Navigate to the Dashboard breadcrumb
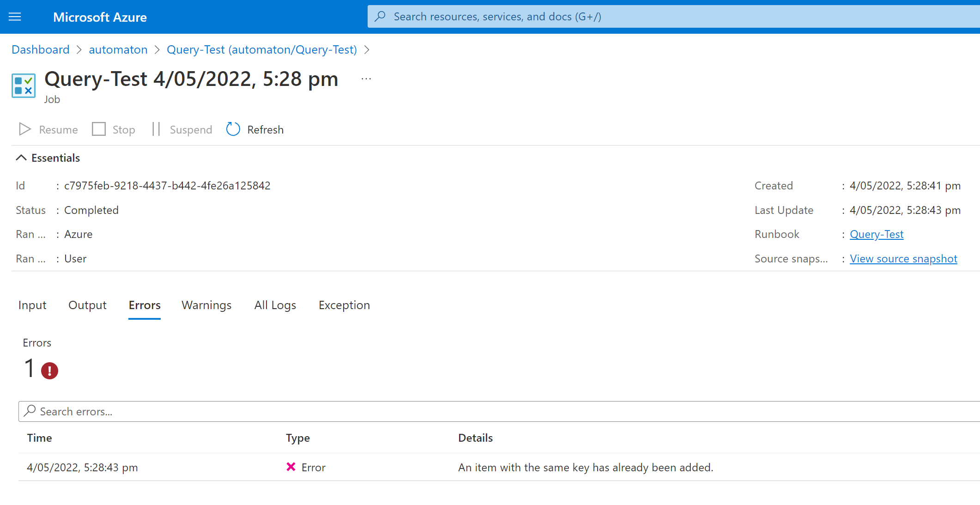 pyautogui.click(x=40, y=49)
